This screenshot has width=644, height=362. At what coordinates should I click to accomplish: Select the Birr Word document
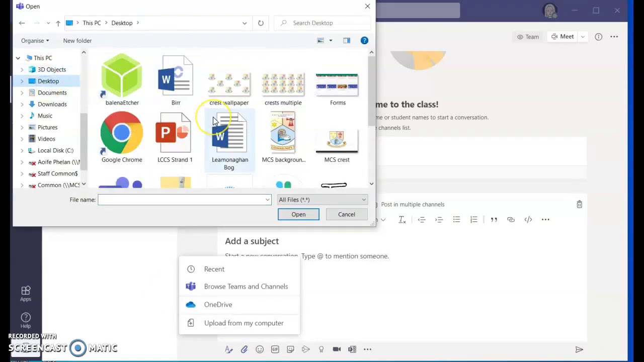[x=176, y=80]
